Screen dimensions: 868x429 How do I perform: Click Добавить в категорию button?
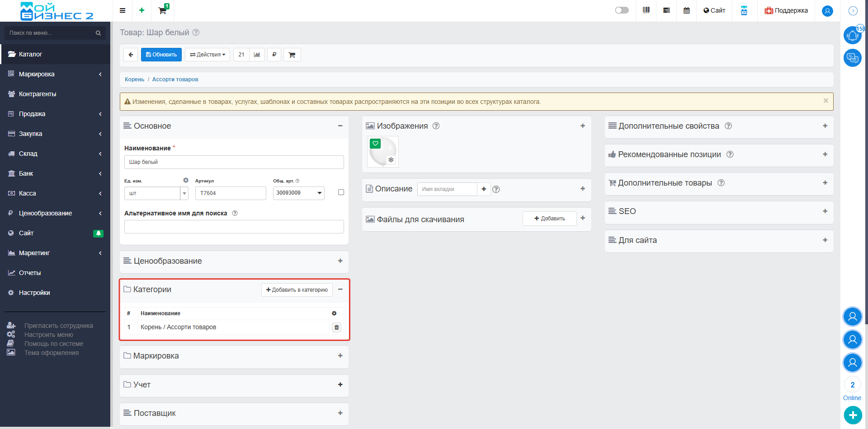(297, 290)
